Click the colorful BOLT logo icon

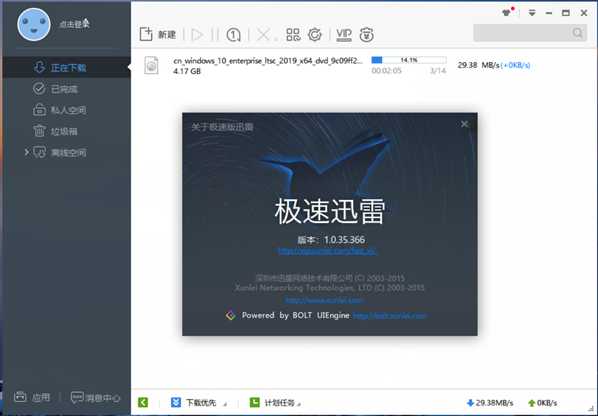coord(230,315)
